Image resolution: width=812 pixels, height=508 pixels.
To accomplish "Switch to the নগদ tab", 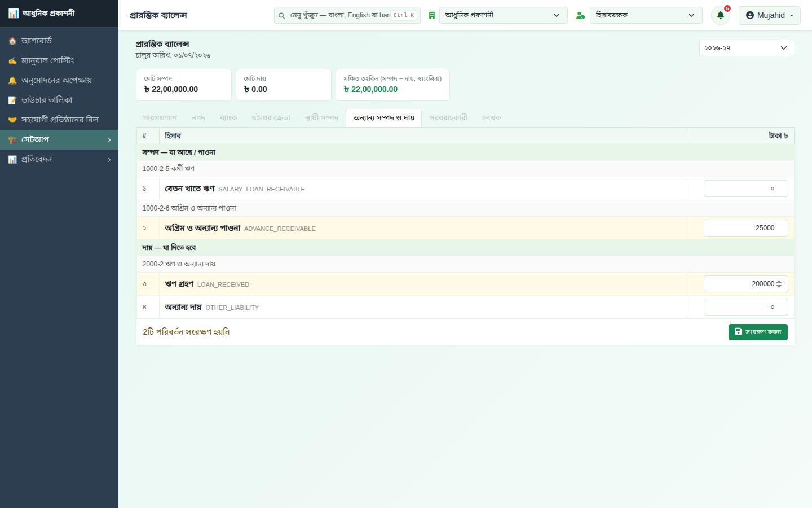I will tap(198, 118).
